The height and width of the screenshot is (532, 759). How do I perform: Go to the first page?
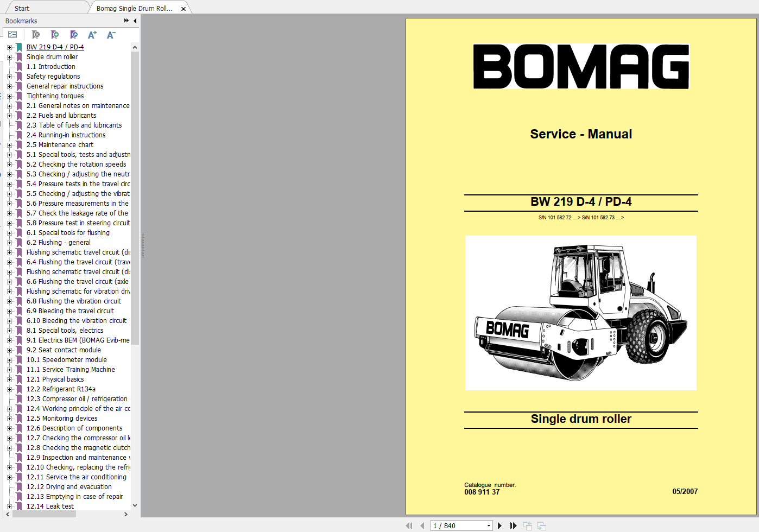(409, 525)
